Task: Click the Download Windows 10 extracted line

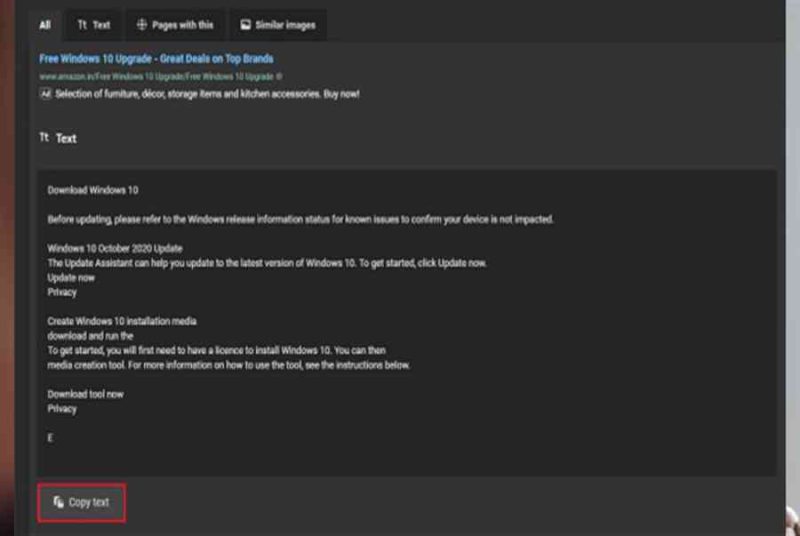Action: 93,190
